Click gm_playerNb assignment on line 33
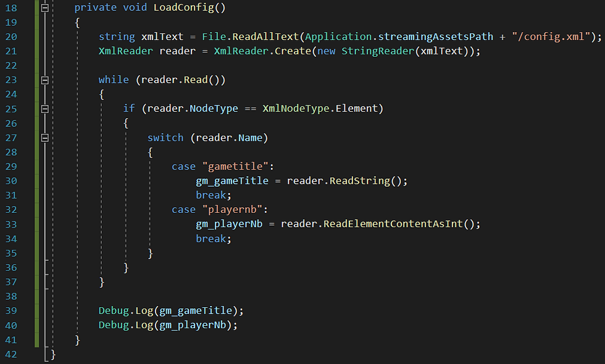This screenshot has height=364, width=605. coord(229,224)
